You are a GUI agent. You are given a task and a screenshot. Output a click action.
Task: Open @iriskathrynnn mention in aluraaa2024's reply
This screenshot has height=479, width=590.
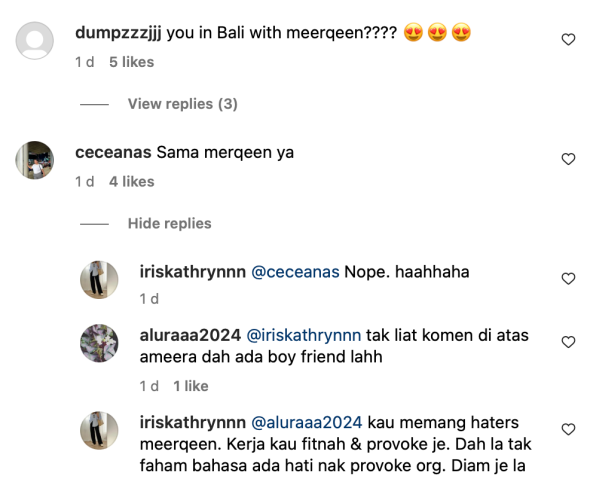point(304,335)
